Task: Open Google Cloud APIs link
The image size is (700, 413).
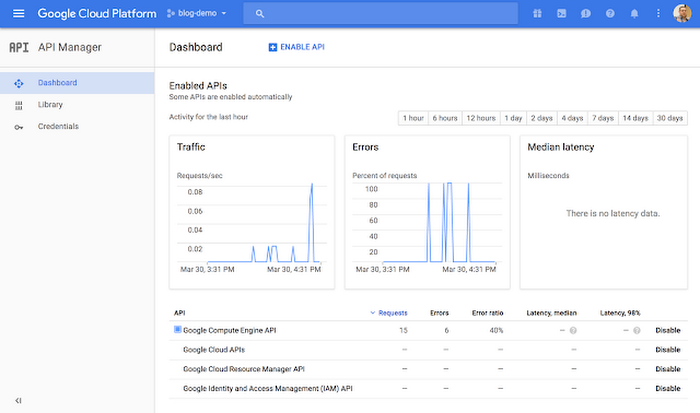Action: [214, 350]
